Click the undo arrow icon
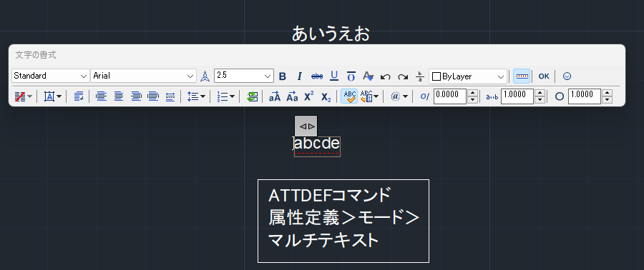The width and height of the screenshot is (644, 270). [385, 76]
